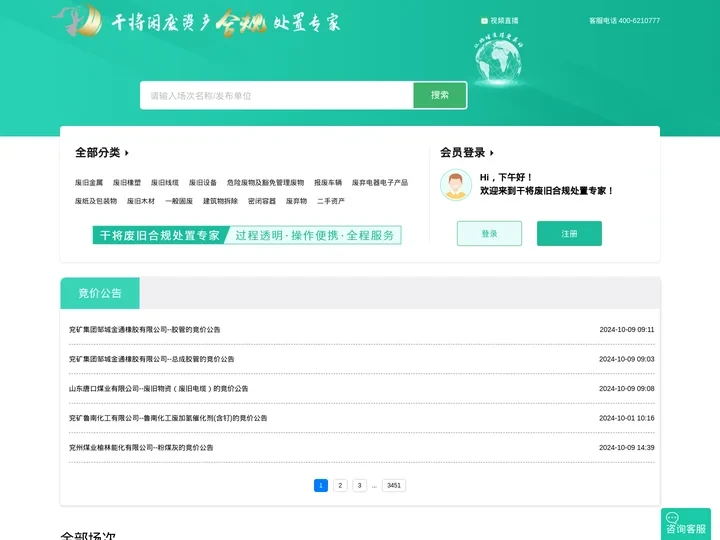Click the 注册 button

pos(569,233)
